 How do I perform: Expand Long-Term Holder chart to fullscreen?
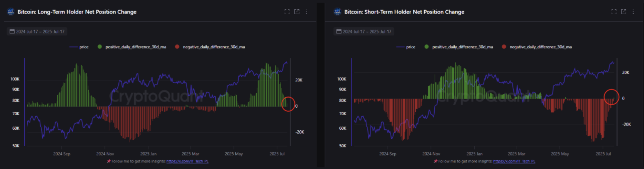point(287,12)
